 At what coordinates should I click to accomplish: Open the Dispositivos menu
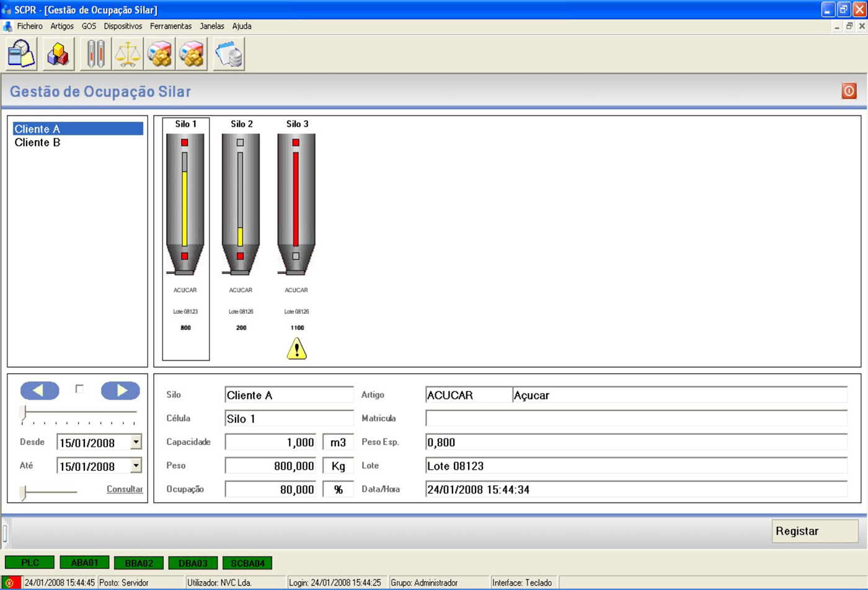(x=123, y=26)
